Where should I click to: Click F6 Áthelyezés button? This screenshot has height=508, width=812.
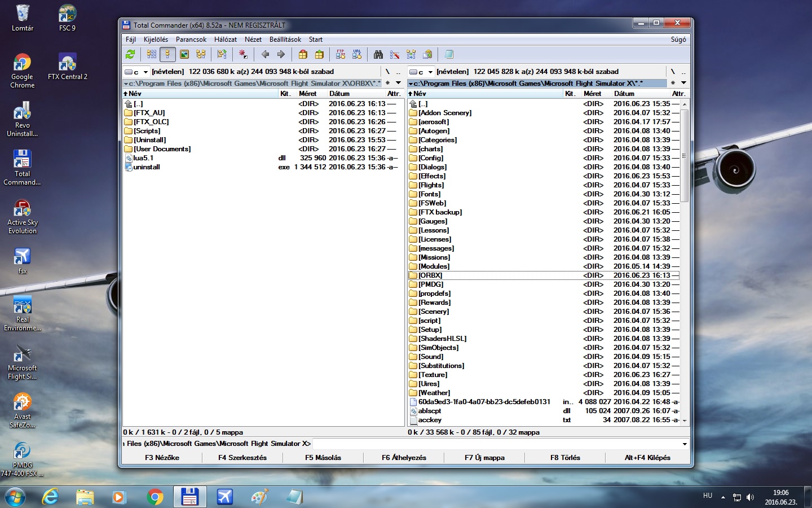tap(404, 458)
